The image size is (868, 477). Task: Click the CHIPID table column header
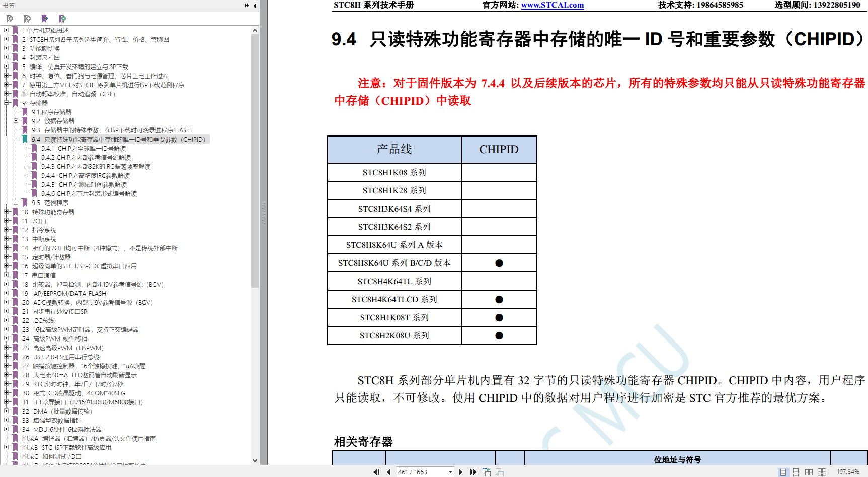[x=499, y=149]
